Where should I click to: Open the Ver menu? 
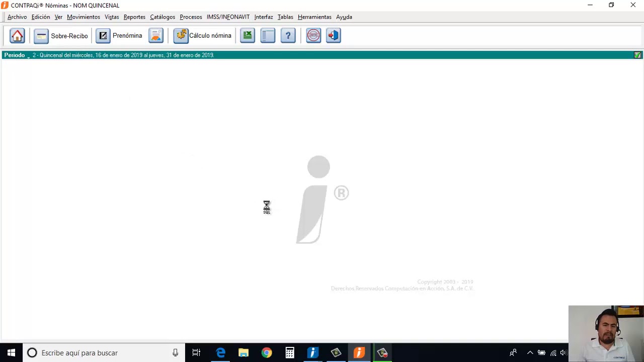pos(58,17)
